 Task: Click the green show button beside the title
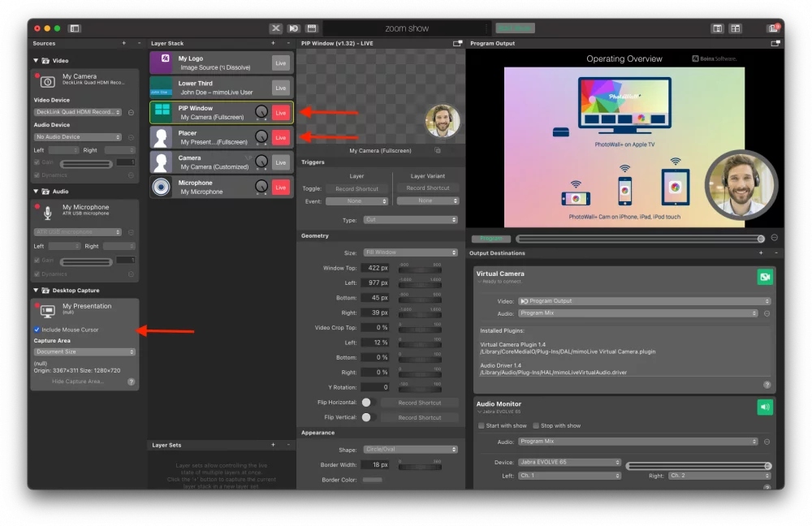click(x=515, y=28)
